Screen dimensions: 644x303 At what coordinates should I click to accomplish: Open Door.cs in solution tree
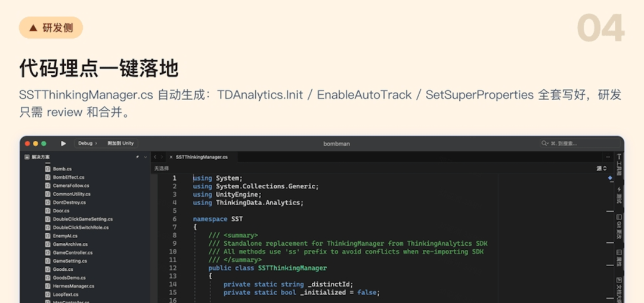(61, 211)
